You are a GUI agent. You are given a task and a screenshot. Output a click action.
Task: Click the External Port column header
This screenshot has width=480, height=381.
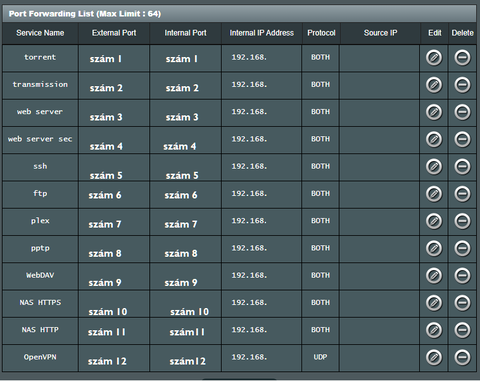pos(114,33)
